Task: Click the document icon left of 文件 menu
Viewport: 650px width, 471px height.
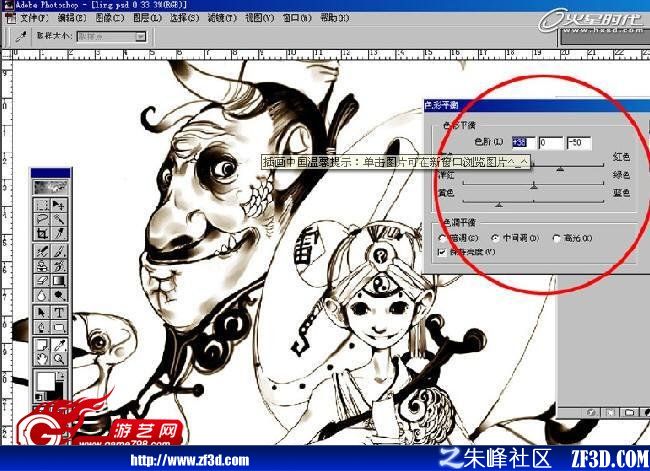Action: pyautogui.click(x=10, y=18)
